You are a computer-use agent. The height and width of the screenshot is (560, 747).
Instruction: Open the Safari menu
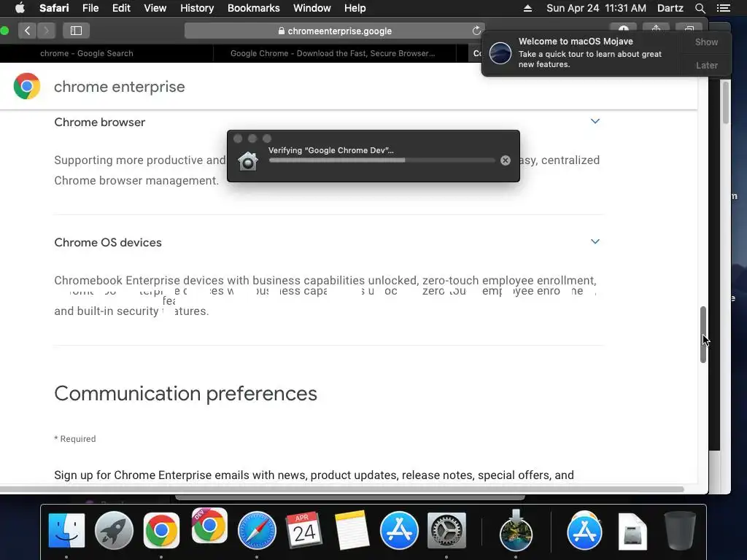tap(54, 8)
